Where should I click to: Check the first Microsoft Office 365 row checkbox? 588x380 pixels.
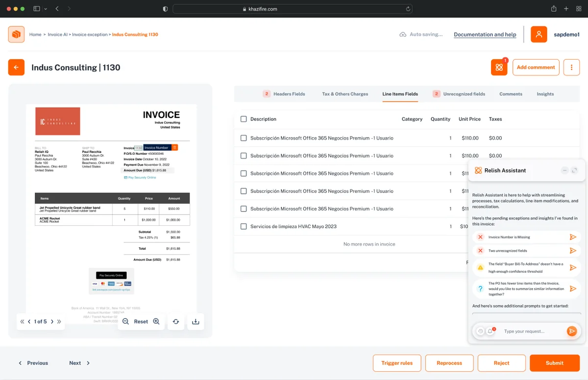click(244, 138)
